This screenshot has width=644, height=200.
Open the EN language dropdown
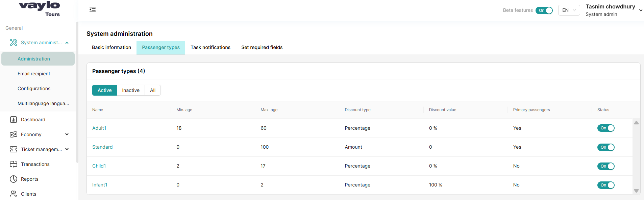[x=569, y=10]
